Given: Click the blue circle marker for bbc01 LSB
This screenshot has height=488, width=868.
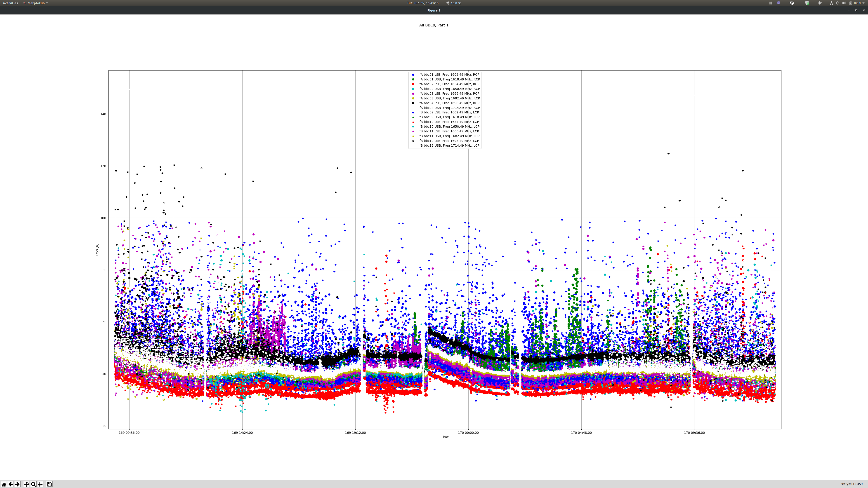Looking at the screenshot, I should point(413,75).
